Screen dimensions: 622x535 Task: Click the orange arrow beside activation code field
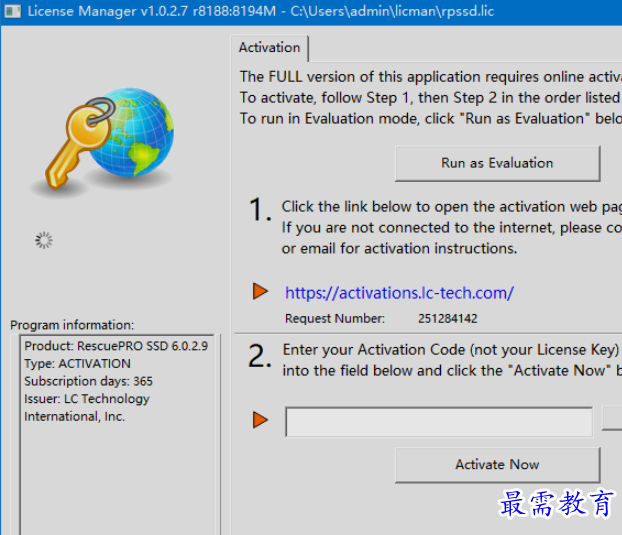tap(260, 420)
